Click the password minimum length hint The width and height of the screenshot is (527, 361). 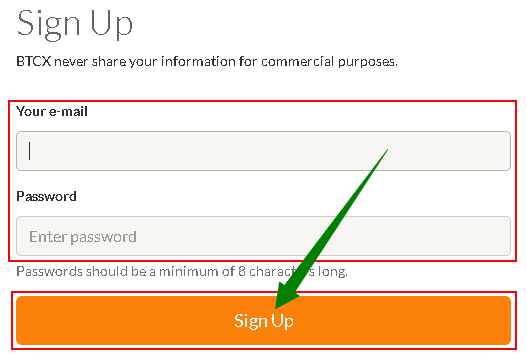click(x=182, y=271)
